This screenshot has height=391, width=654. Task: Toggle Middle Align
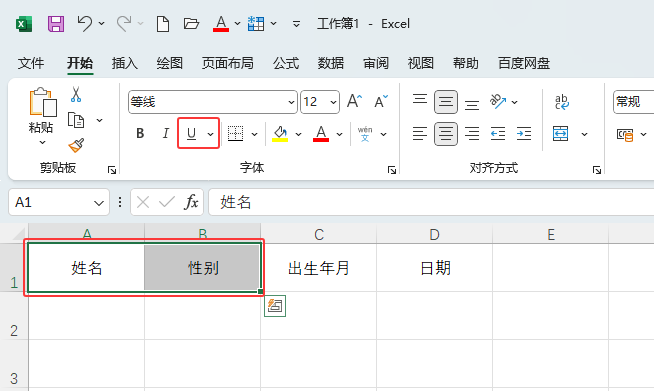pos(446,102)
